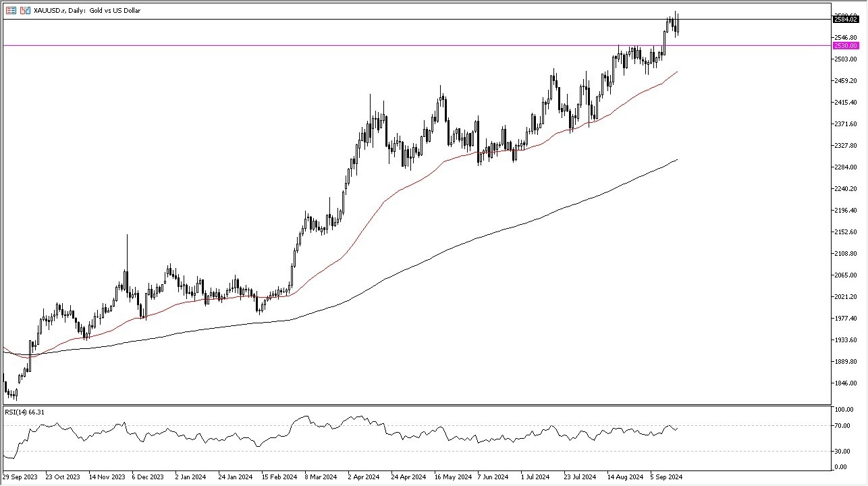Click the 2459.20 price scale label
Viewport: 868px width, 486px height.
tap(846, 81)
